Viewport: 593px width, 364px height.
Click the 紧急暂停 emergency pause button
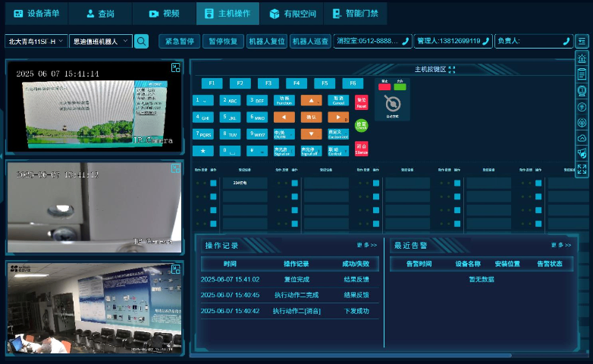[180, 41]
